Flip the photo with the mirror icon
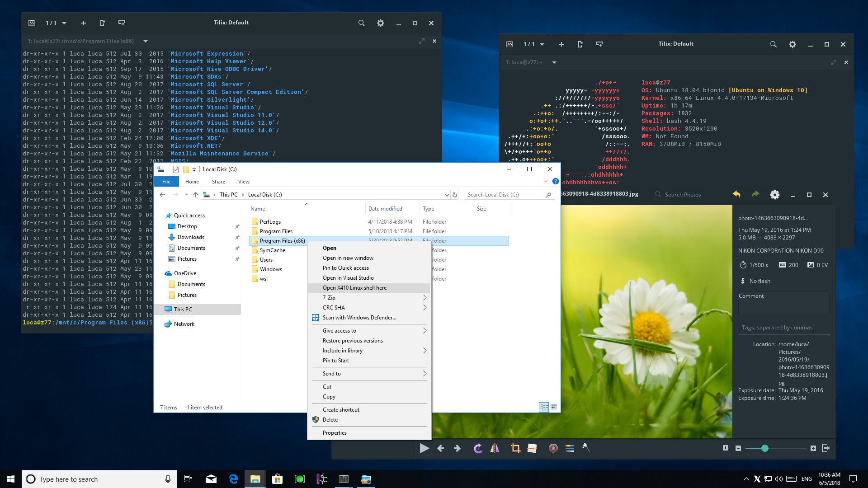 click(x=495, y=448)
